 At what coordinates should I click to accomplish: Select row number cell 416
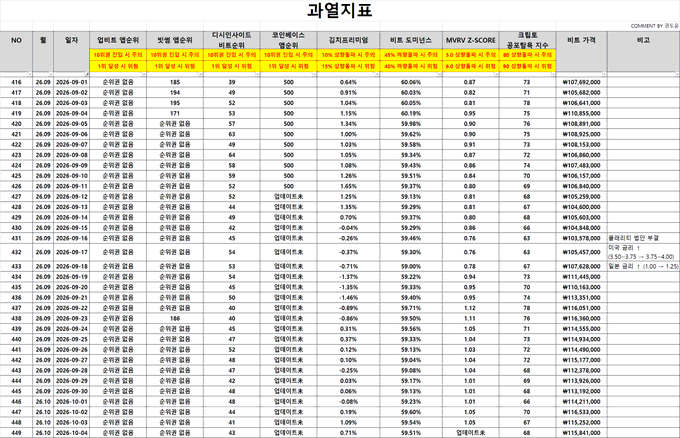tap(16, 82)
